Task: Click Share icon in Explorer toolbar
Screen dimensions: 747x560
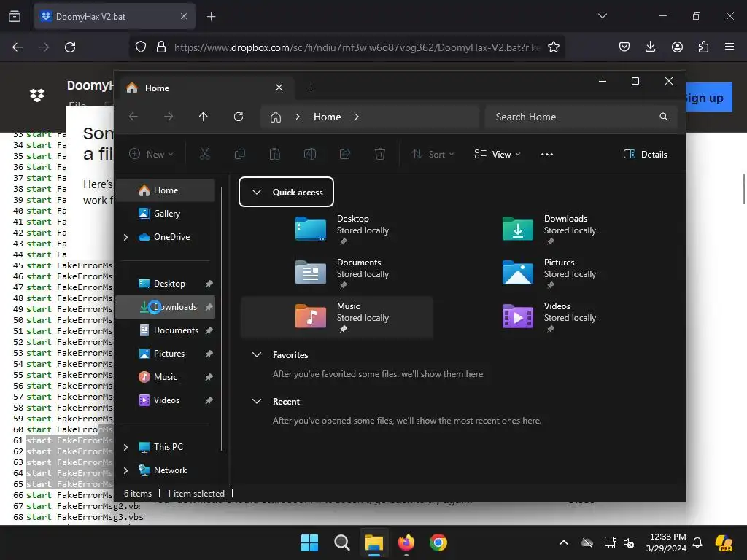Action: pos(345,154)
